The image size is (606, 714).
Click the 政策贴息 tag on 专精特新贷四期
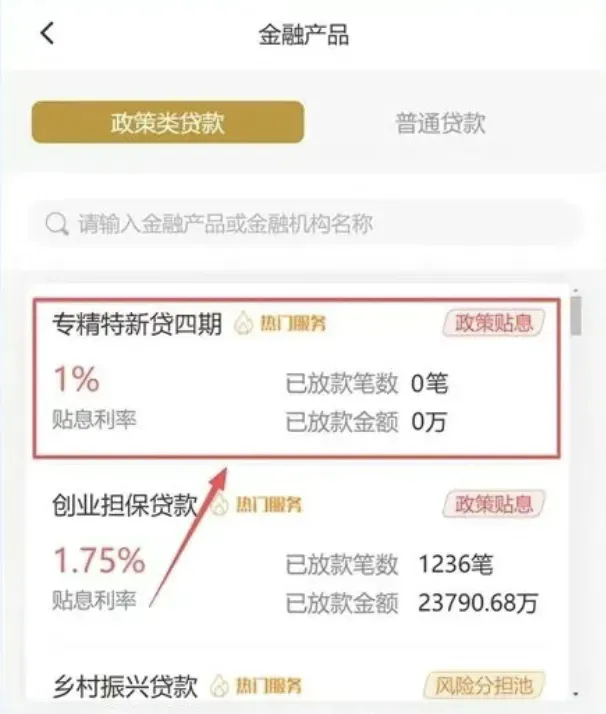[x=494, y=323]
